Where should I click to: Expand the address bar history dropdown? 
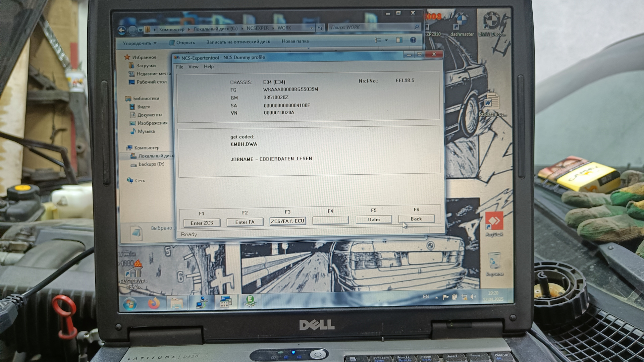(311, 28)
